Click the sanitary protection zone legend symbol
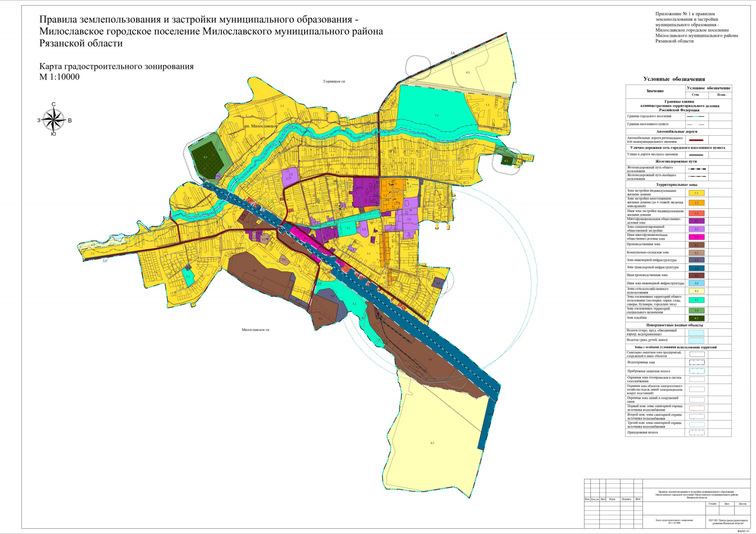 696,354
